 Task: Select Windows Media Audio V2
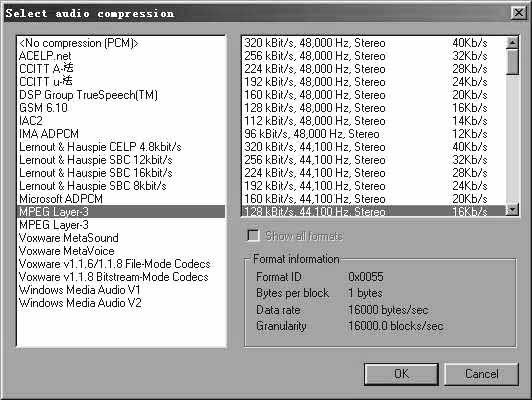pyautogui.click(x=121, y=303)
